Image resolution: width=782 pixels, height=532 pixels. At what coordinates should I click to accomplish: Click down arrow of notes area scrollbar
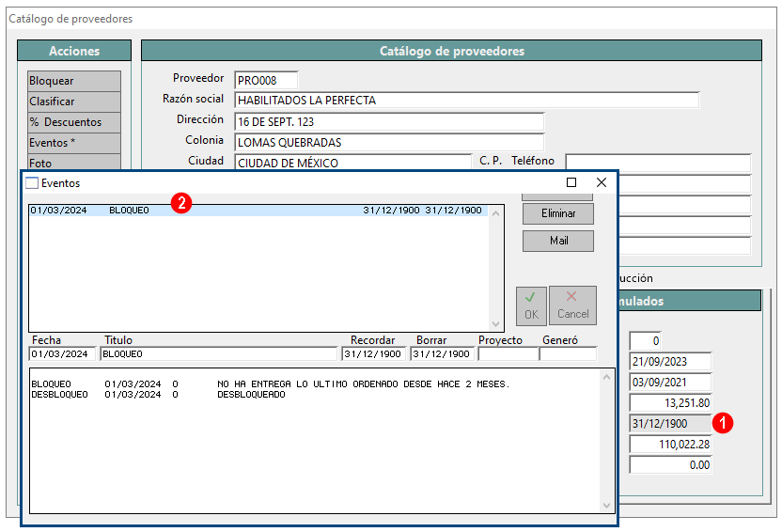(606, 505)
